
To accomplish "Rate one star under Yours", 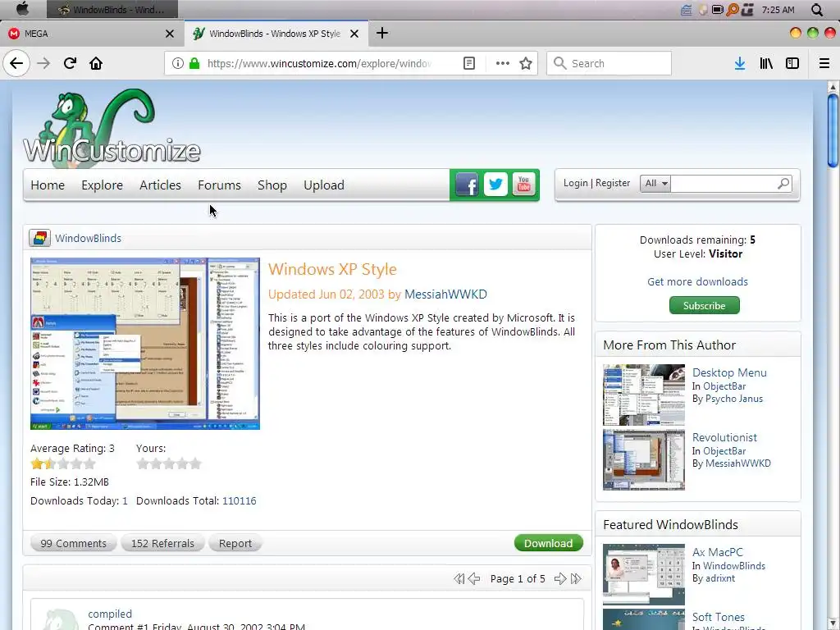I will coord(143,463).
